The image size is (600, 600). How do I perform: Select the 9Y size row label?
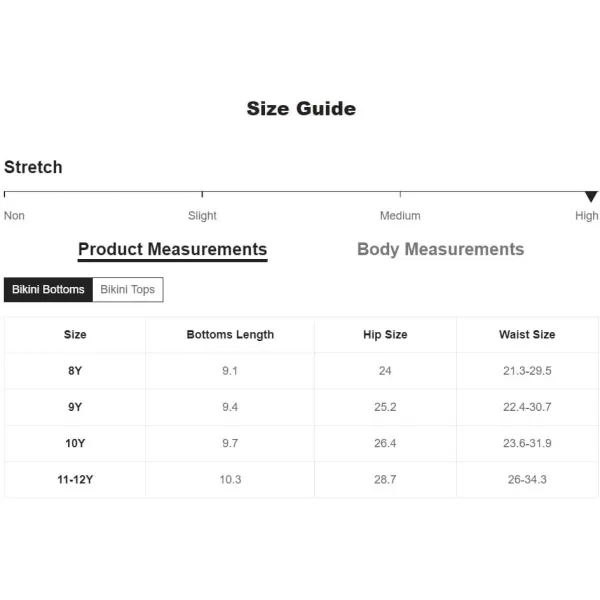(75, 407)
